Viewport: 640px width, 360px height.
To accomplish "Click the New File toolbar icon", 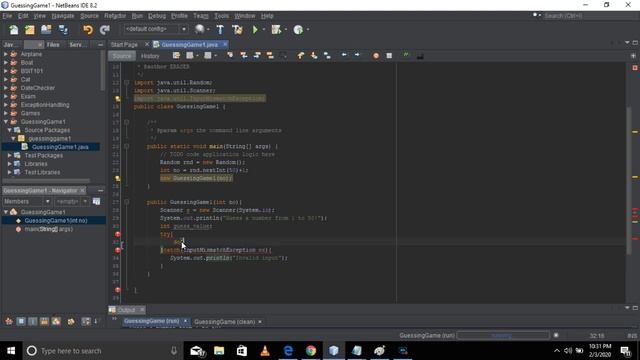I will pos(14,29).
